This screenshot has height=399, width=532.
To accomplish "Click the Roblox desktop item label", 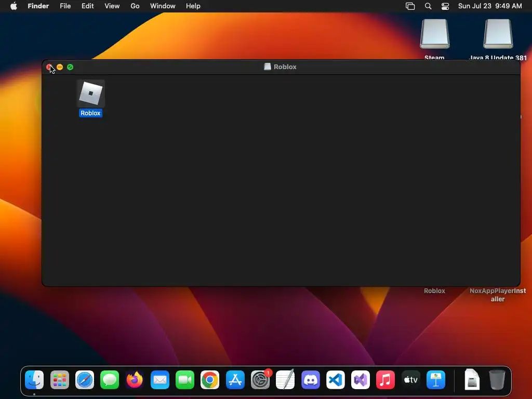I will 434,291.
